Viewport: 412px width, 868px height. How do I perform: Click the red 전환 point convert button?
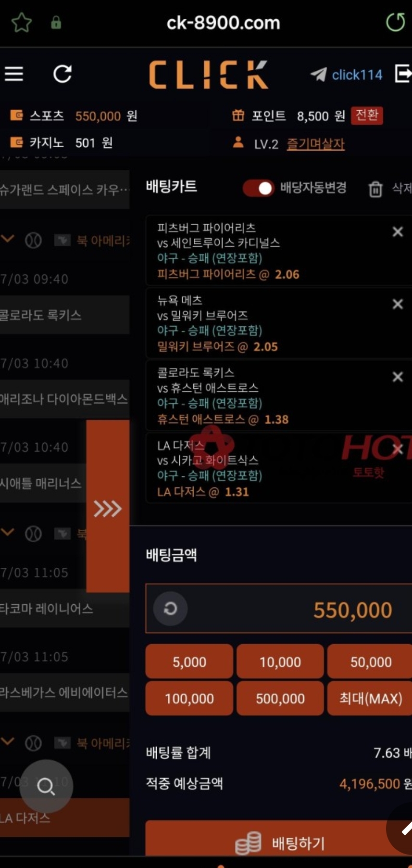point(367,115)
